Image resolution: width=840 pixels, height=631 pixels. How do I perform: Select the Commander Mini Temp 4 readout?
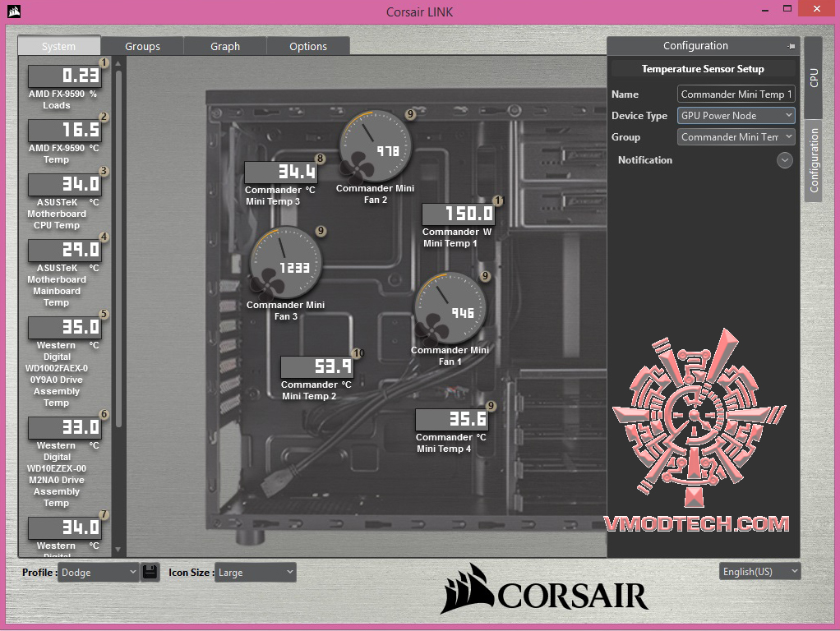pyautogui.click(x=451, y=419)
